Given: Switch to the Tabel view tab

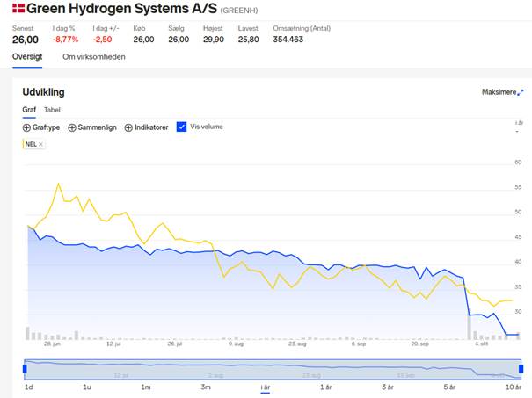Looking at the screenshot, I should tap(52, 110).
